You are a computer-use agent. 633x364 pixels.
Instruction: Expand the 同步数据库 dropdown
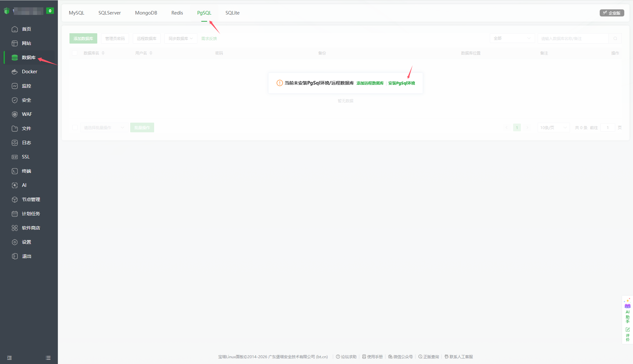point(181,38)
